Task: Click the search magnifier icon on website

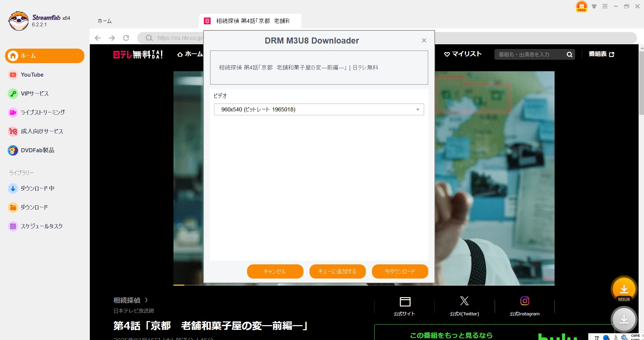Action: click(569, 54)
